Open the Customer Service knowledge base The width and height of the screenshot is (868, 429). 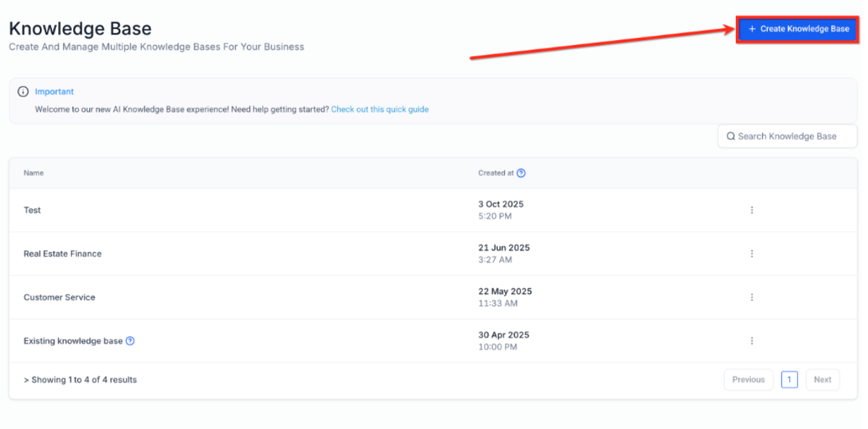pos(59,298)
